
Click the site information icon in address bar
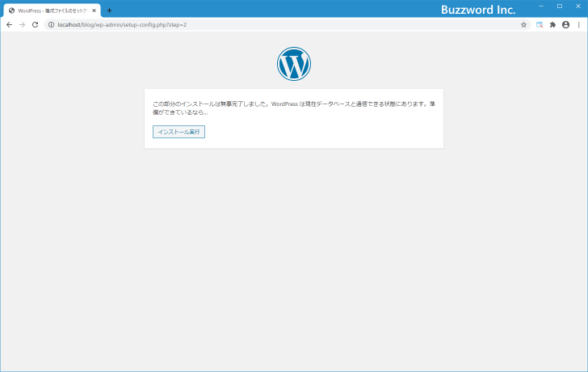(52, 25)
